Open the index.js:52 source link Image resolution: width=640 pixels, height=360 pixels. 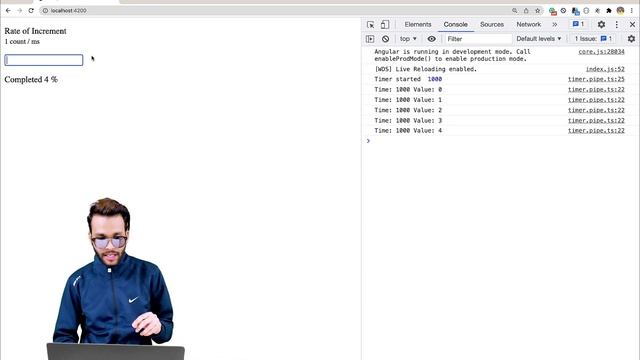click(x=605, y=69)
